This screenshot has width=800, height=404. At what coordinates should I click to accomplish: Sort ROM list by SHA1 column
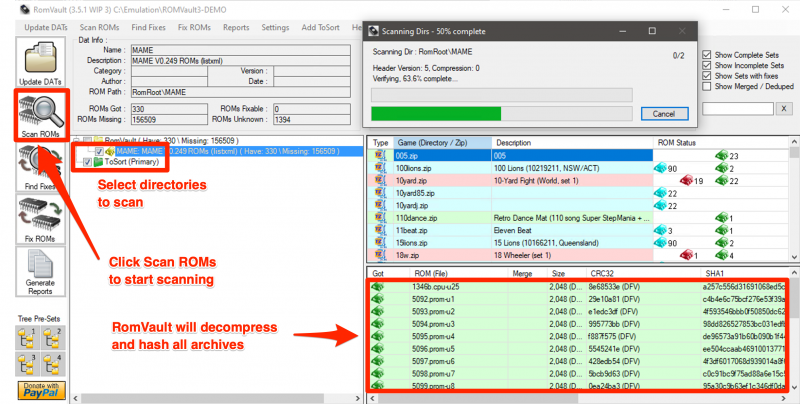(745, 273)
